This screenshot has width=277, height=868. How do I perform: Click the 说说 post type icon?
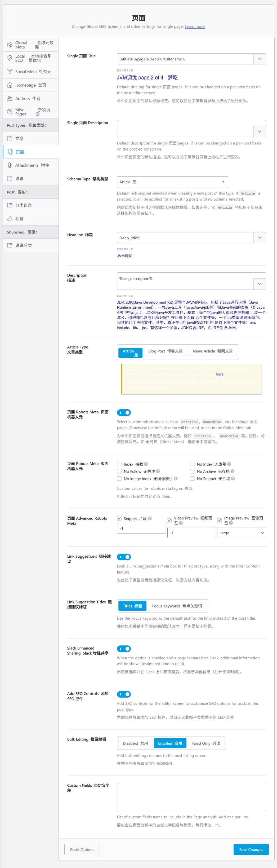[x=10, y=178]
